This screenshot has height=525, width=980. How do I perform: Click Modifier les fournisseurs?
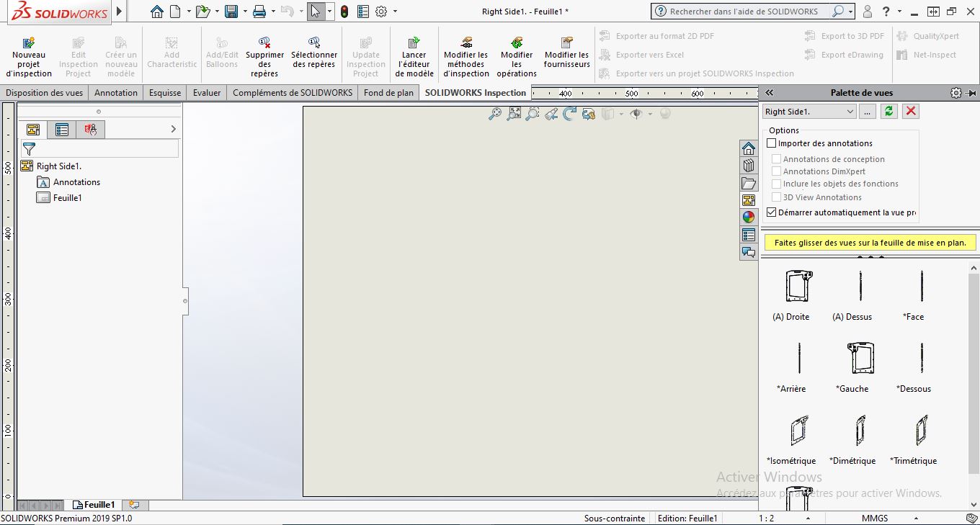pos(567,53)
